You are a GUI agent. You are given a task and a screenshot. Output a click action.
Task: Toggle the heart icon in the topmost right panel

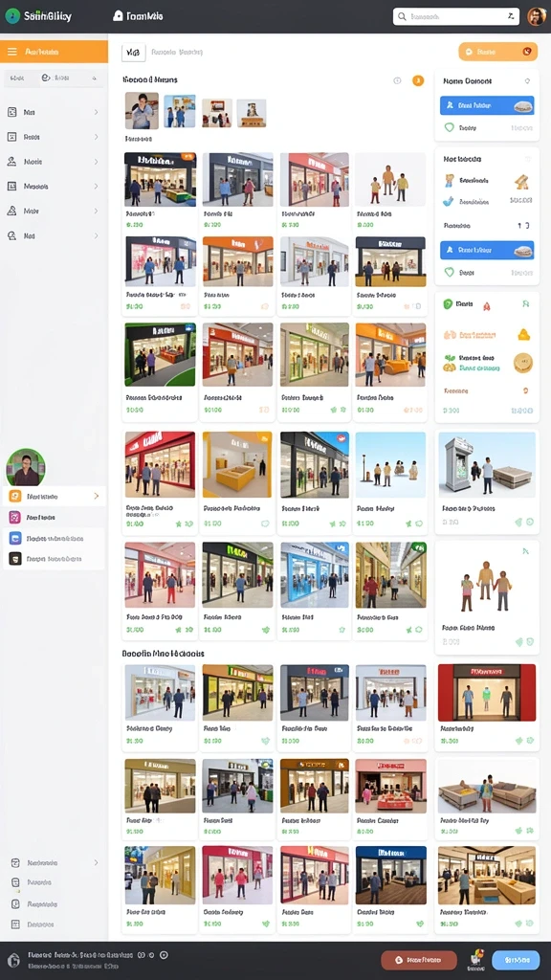point(449,127)
